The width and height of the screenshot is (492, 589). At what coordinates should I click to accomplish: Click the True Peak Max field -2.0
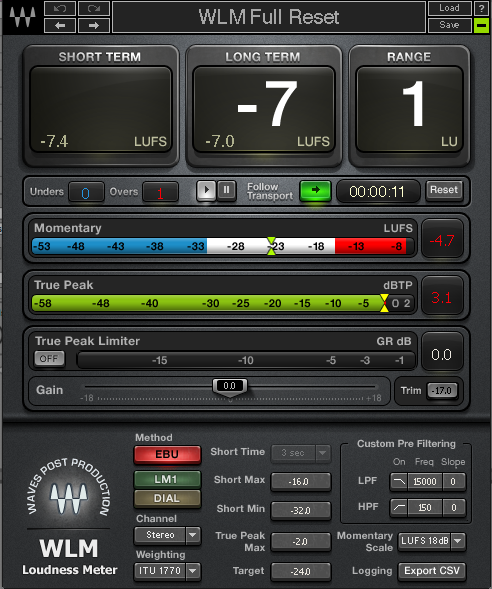pos(301,542)
